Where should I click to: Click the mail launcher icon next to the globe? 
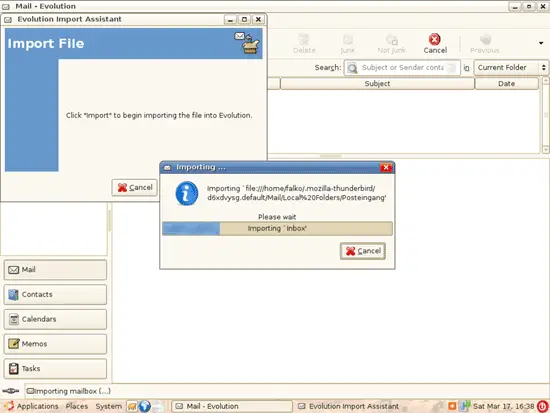(x=158, y=406)
